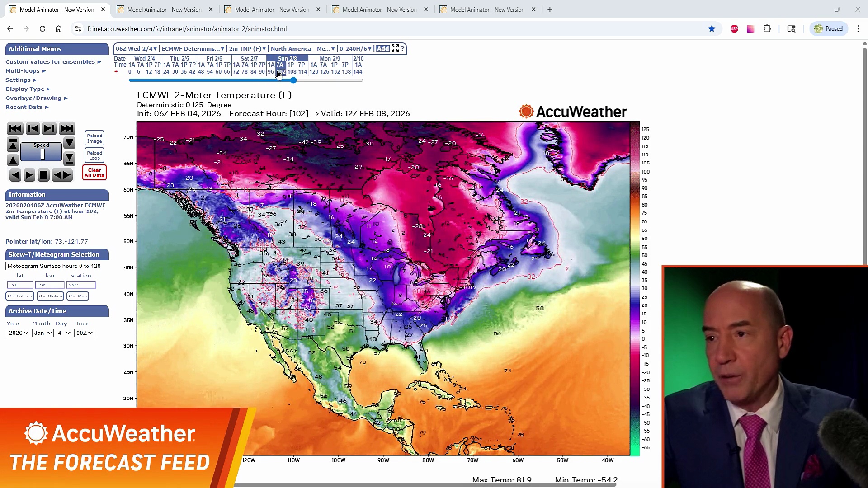
Task: Click the Reload Image button
Action: coord(94,138)
